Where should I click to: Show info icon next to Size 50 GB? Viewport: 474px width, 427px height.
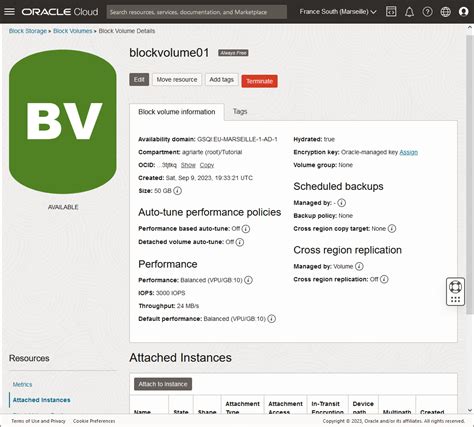tap(178, 191)
